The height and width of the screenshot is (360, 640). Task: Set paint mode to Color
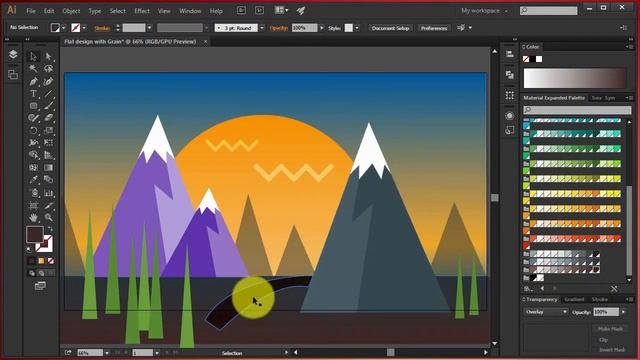(32, 261)
